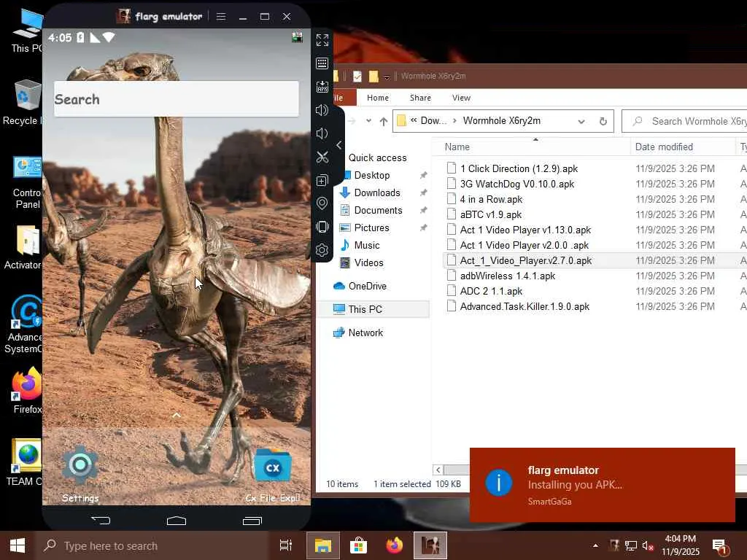
Task: Select Act 1 Video Player v1.13.0.apk
Action: [525, 230]
